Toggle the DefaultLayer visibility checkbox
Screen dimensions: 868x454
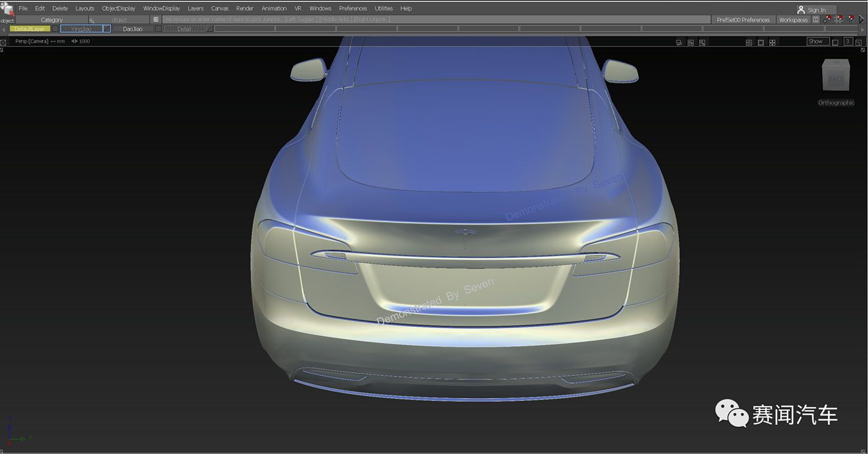[55, 29]
